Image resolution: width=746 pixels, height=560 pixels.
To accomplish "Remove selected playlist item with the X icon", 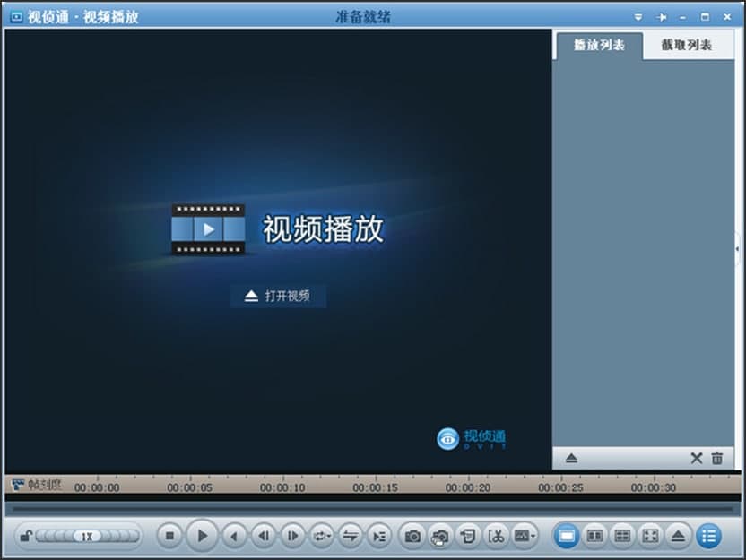I will coord(697,459).
